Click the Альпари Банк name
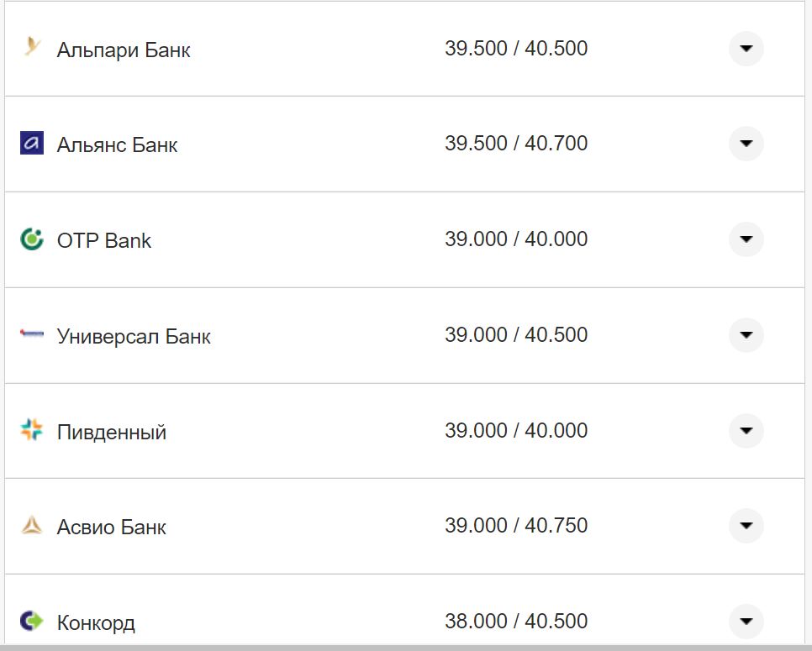The width and height of the screenshot is (812, 651). 124,50
